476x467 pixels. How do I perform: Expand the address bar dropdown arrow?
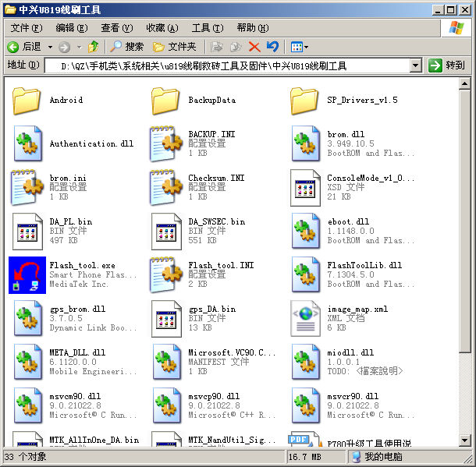coord(415,65)
